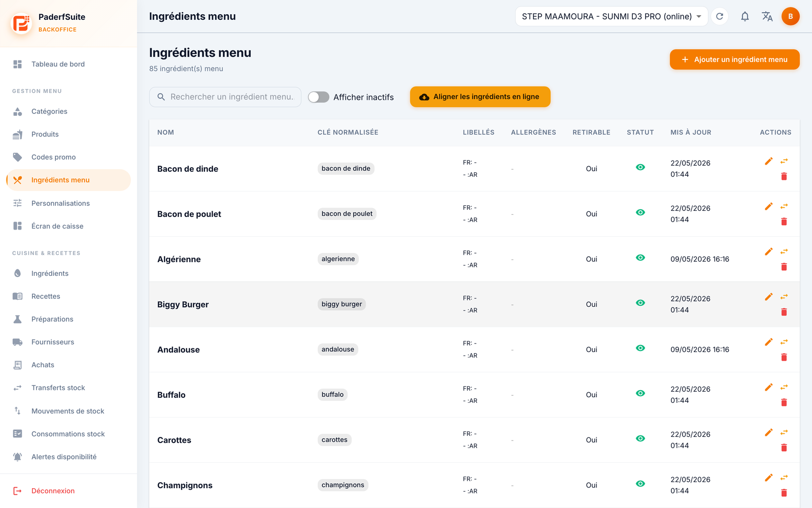Viewport: 812px width, 508px height.
Task: Click the PaderfSuite logo
Action: click(x=21, y=23)
